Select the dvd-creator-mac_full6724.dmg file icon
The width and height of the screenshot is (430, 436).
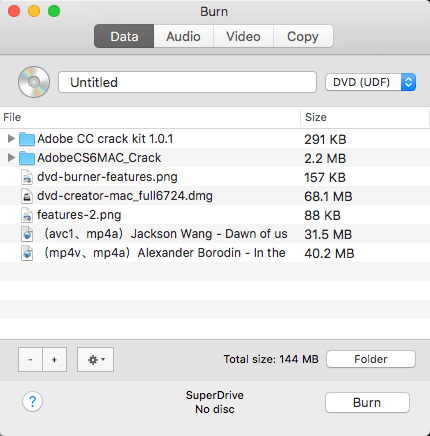click(27, 196)
